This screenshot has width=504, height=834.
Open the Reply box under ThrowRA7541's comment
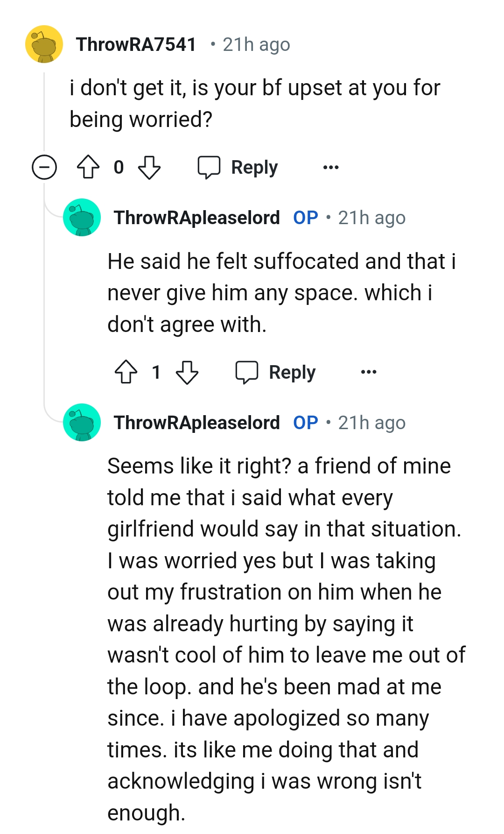tap(239, 167)
